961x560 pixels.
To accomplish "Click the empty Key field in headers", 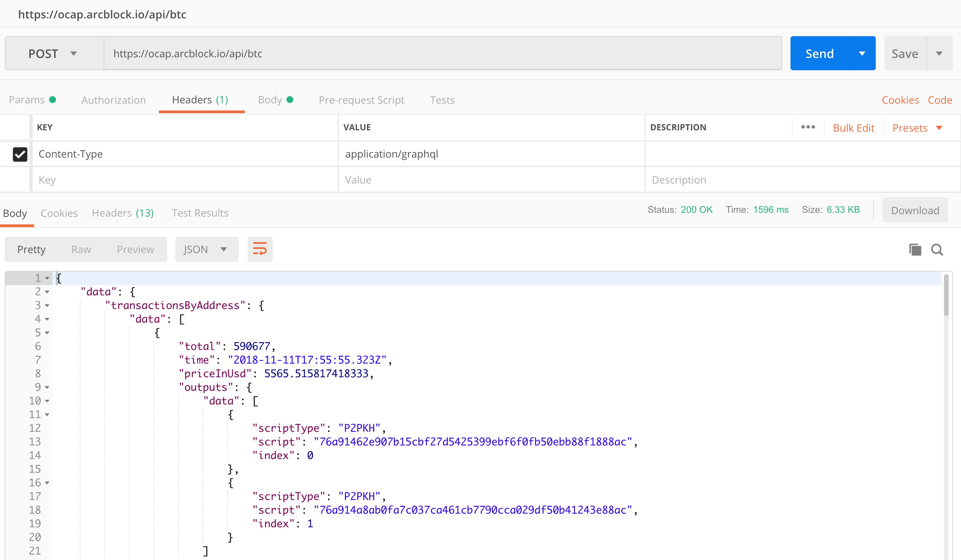I will tap(185, 180).
